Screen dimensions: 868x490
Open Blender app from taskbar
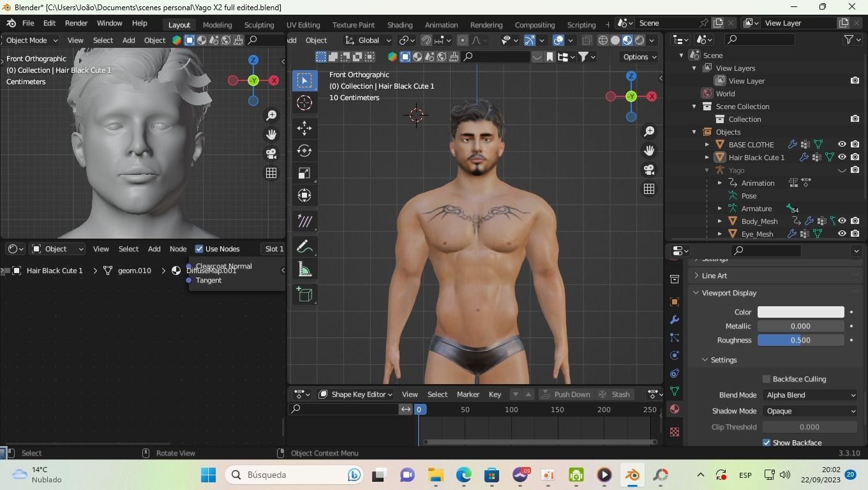coord(632,475)
